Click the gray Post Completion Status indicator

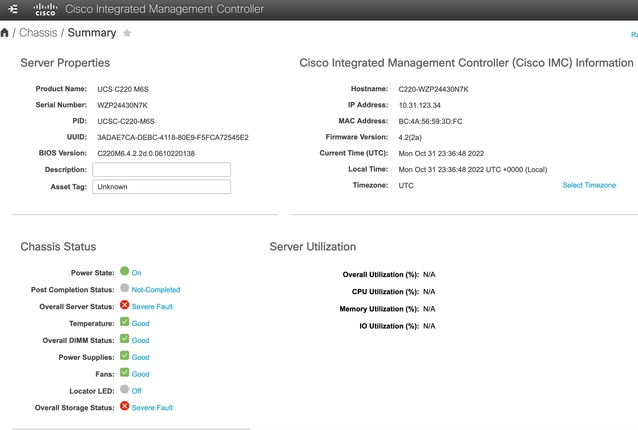pos(125,288)
